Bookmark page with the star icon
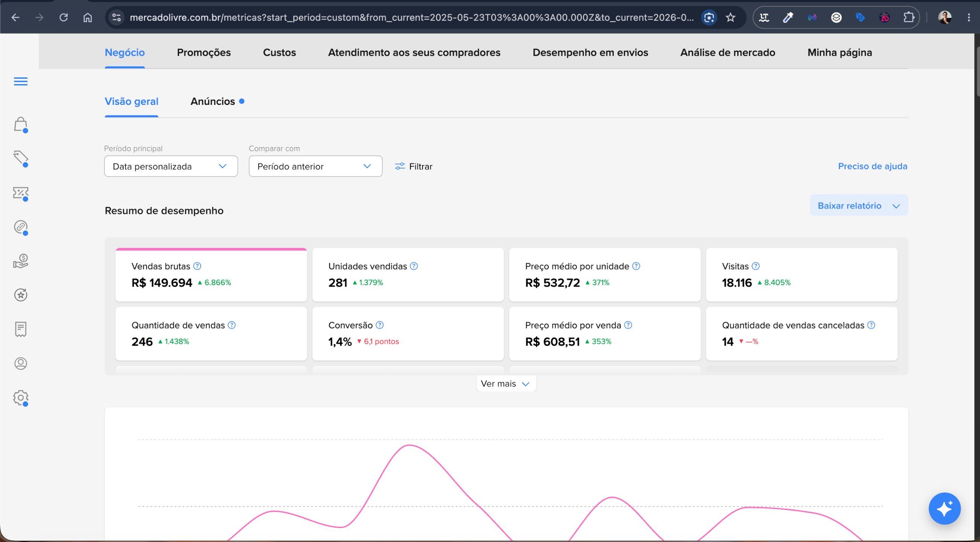The height and width of the screenshot is (542, 980). [x=730, y=17]
